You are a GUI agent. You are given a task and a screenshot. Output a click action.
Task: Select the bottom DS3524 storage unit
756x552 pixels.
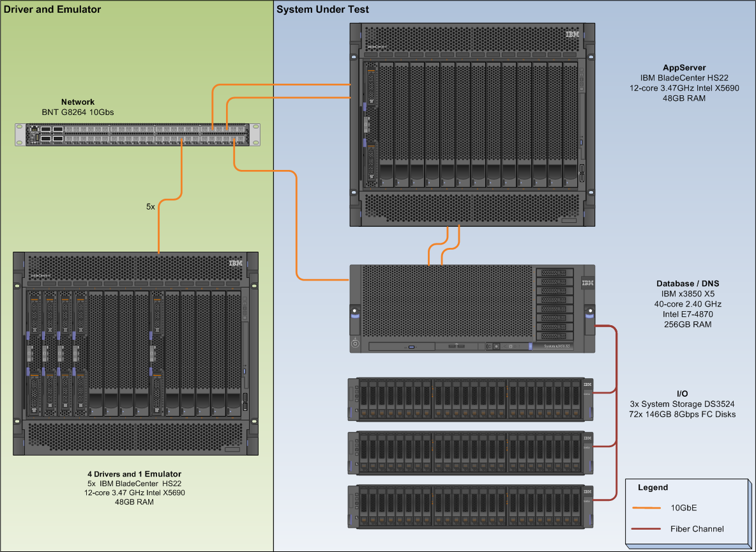click(471, 507)
